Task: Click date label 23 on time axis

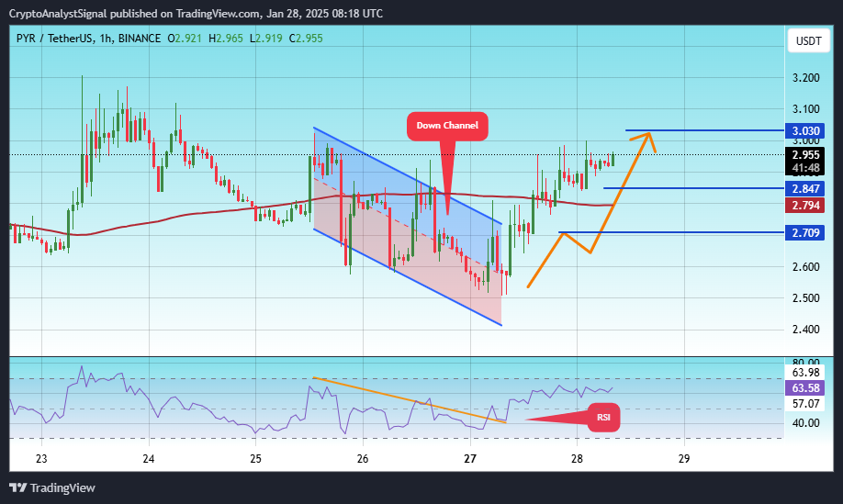Action: tap(41, 459)
